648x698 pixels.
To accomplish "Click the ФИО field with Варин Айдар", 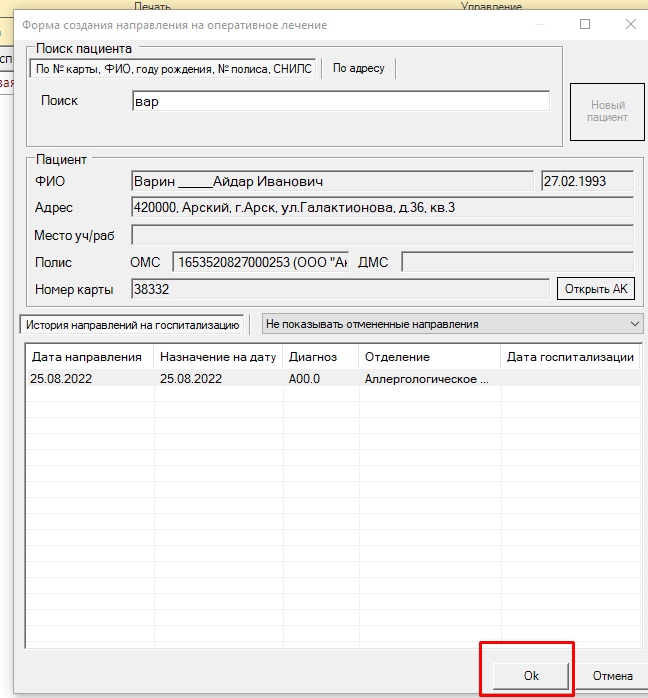I will pyautogui.click(x=332, y=181).
